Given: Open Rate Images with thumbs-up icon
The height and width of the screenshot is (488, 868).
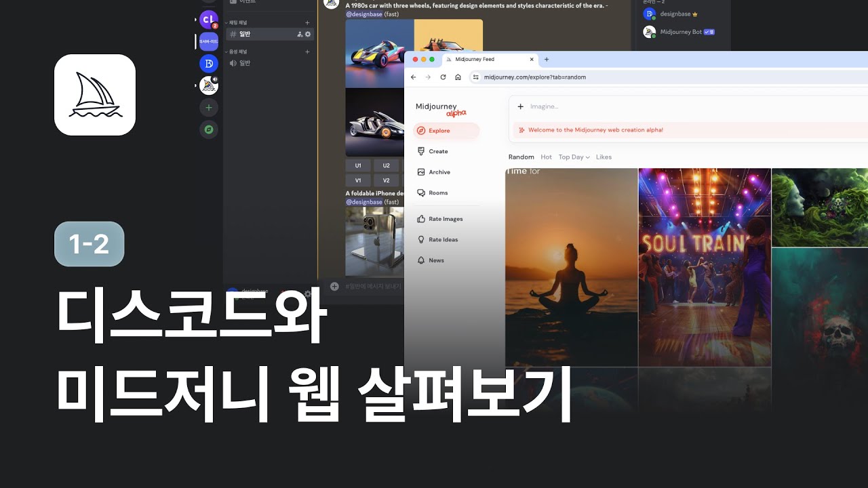Looking at the screenshot, I should coord(440,219).
